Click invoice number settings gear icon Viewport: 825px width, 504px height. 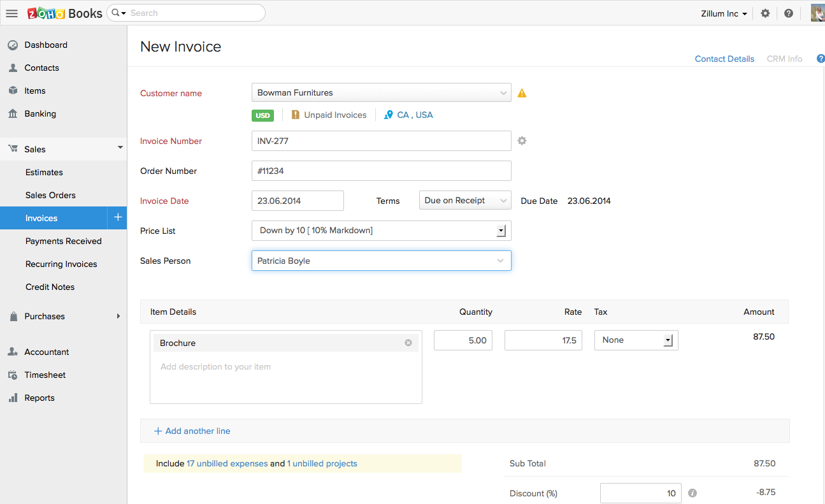[x=522, y=141]
